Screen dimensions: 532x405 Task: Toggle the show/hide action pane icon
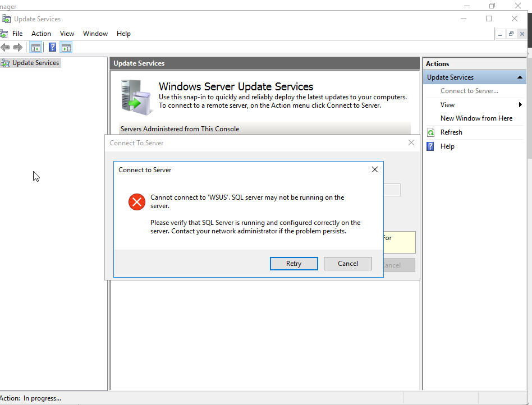(x=66, y=48)
